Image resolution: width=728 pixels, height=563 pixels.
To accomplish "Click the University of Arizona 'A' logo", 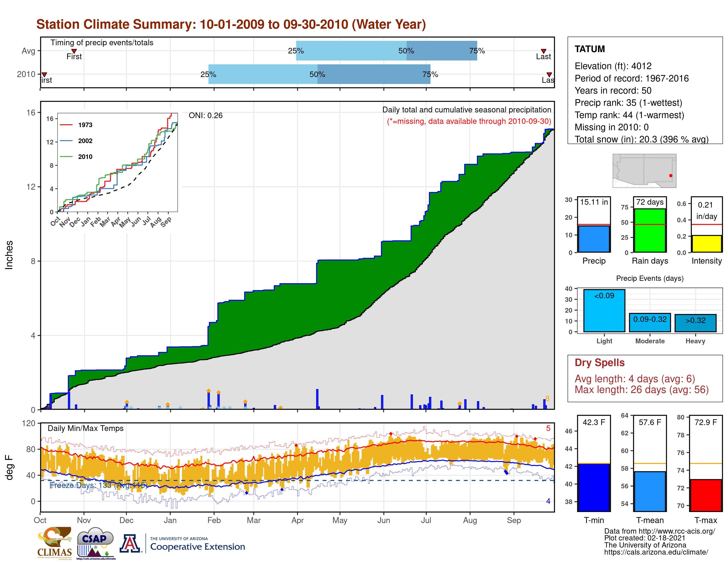I will [x=130, y=543].
